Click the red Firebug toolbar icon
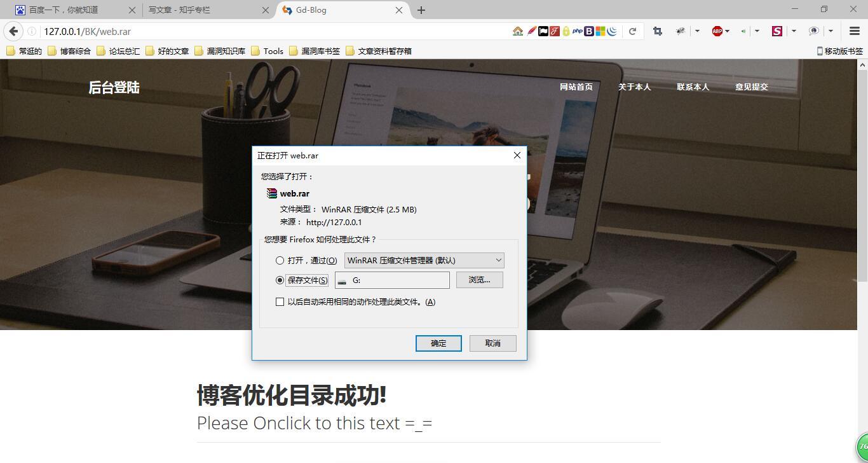Image resolution: width=868 pixels, height=463 pixels. pos(555,31)
